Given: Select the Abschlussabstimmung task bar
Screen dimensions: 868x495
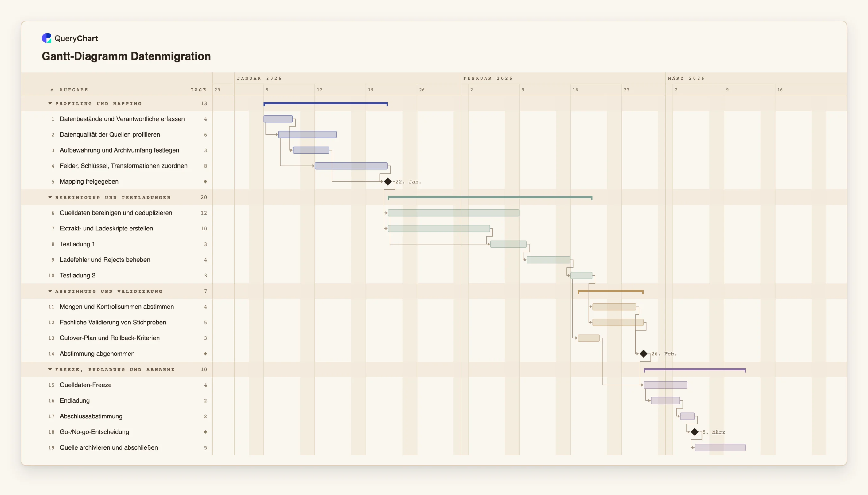Looking at the screenshot, I should [x=687, y=416].
